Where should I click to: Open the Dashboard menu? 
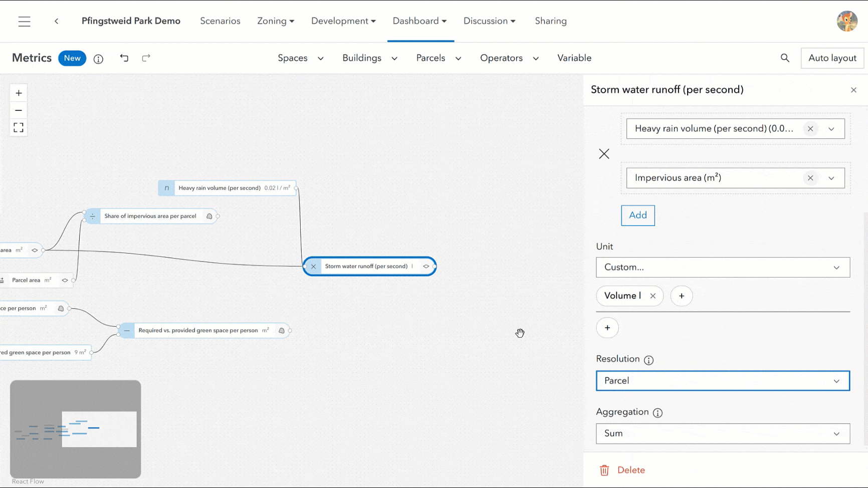click(420, 21)
